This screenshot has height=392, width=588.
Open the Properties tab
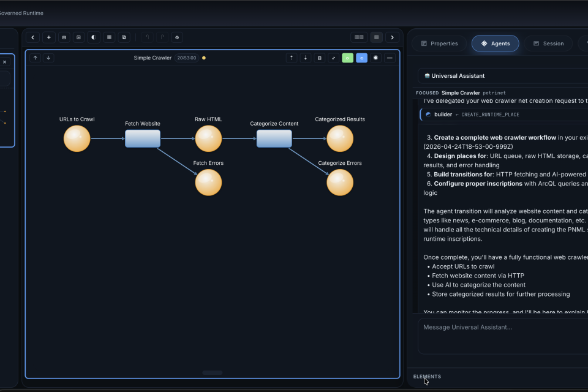pos(439,43)
